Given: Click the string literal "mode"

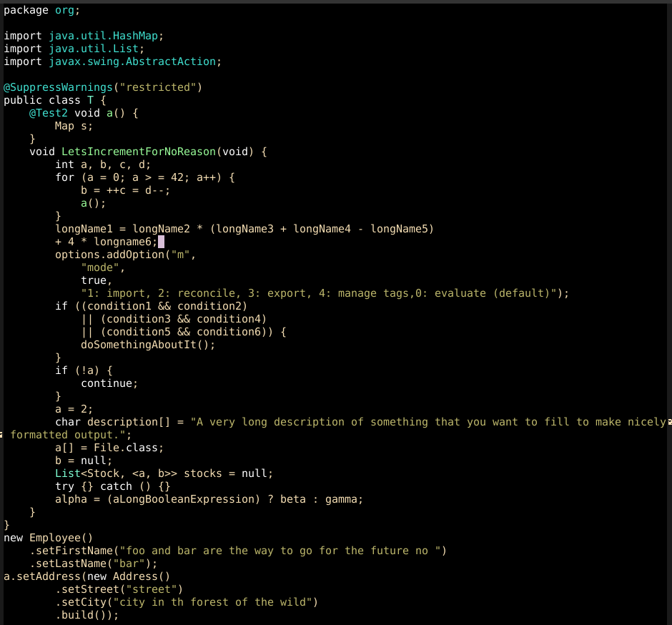Looking at the screenshot, I should pyautogui.click(x=100, y=267).
